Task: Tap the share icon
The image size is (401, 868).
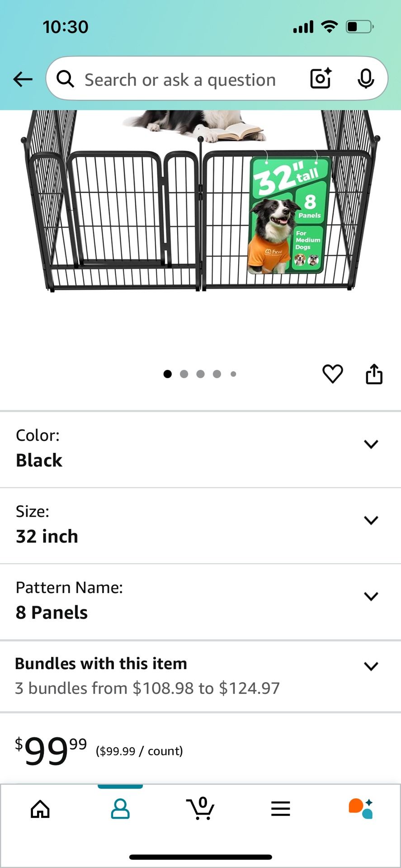Action: click(374, 374)
